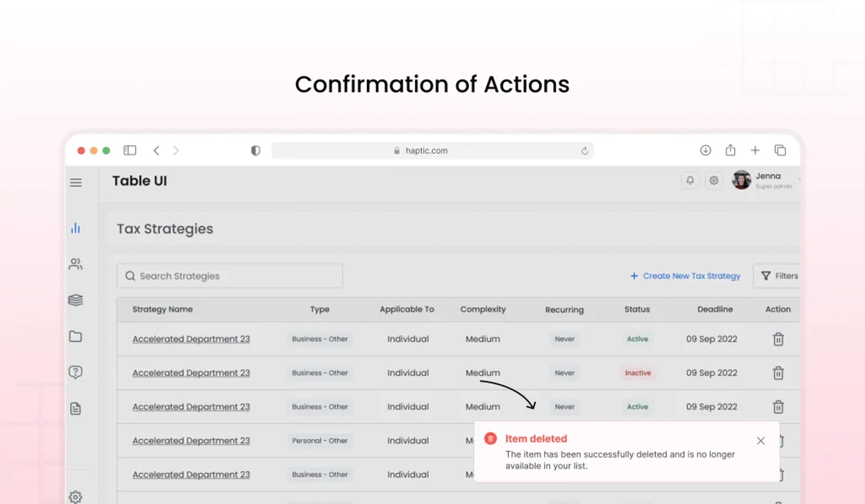
Task: Click the notification bell icon
Action: [690, 181]
